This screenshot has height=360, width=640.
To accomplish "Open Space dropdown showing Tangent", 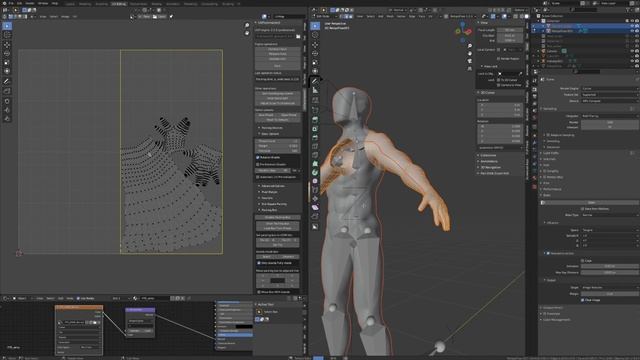I will (610, 230).
